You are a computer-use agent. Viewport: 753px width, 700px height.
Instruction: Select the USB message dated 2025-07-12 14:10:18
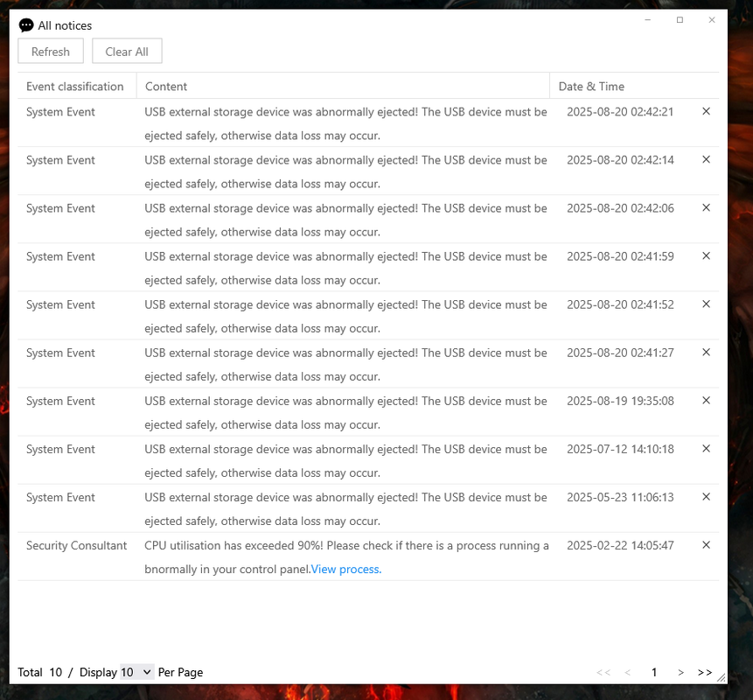tap(345, 461)
